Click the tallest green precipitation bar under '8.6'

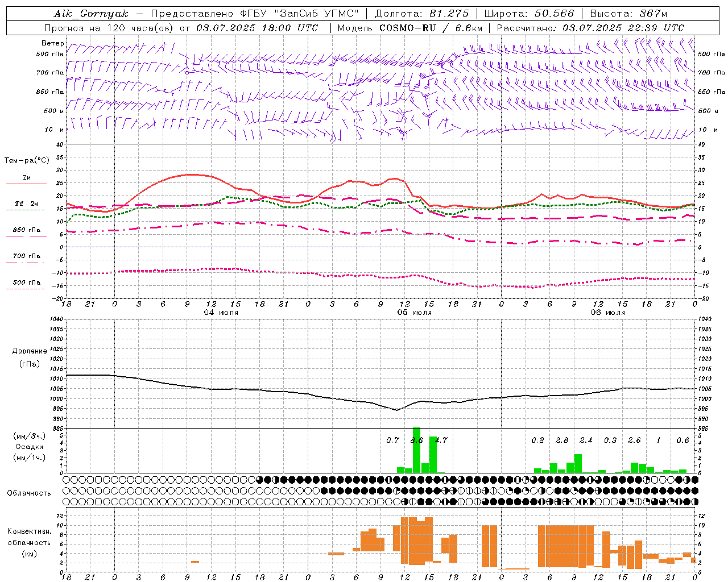pos(416,450)
